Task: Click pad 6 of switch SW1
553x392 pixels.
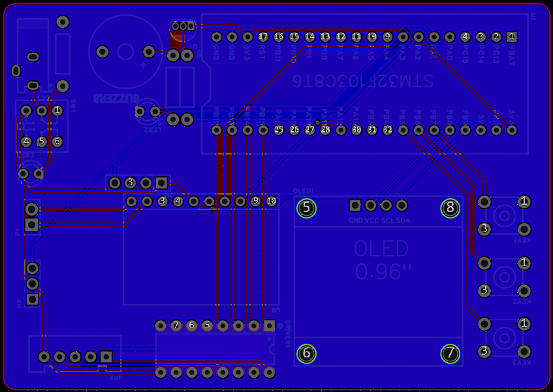Action: tap(57, 142)
